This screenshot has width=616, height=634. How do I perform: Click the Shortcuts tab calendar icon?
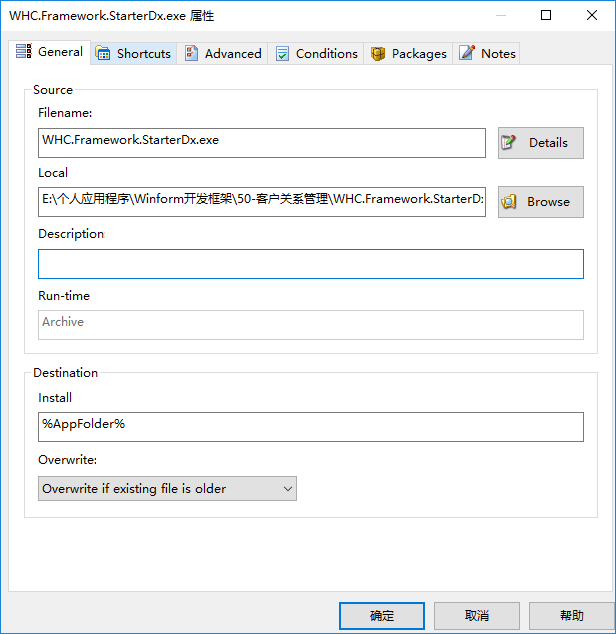coord(103,53)
